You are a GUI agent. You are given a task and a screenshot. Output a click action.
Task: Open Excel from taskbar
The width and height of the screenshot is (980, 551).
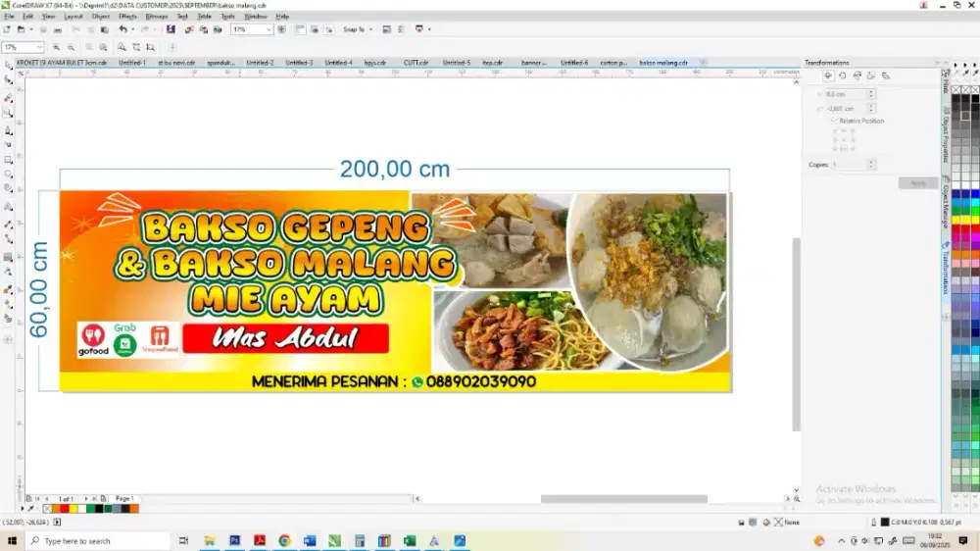tap(410, 541)
